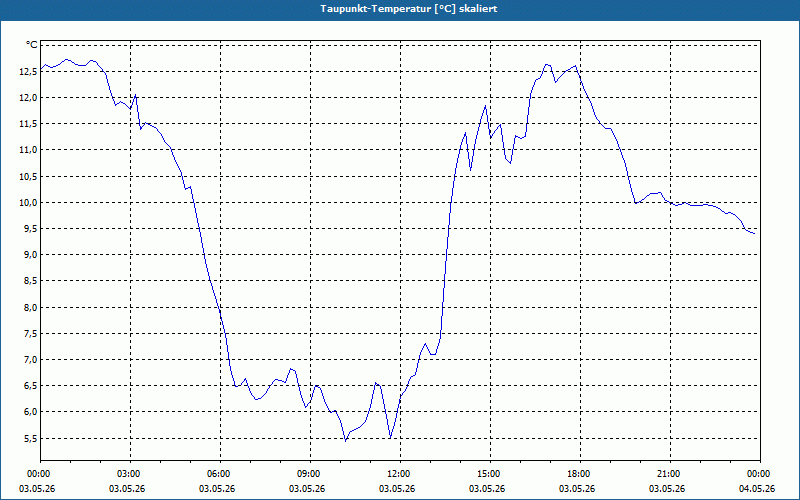Click the 11,0 y-axis label
The width and height of the screenshot is (800, 500).
[28, 150]
